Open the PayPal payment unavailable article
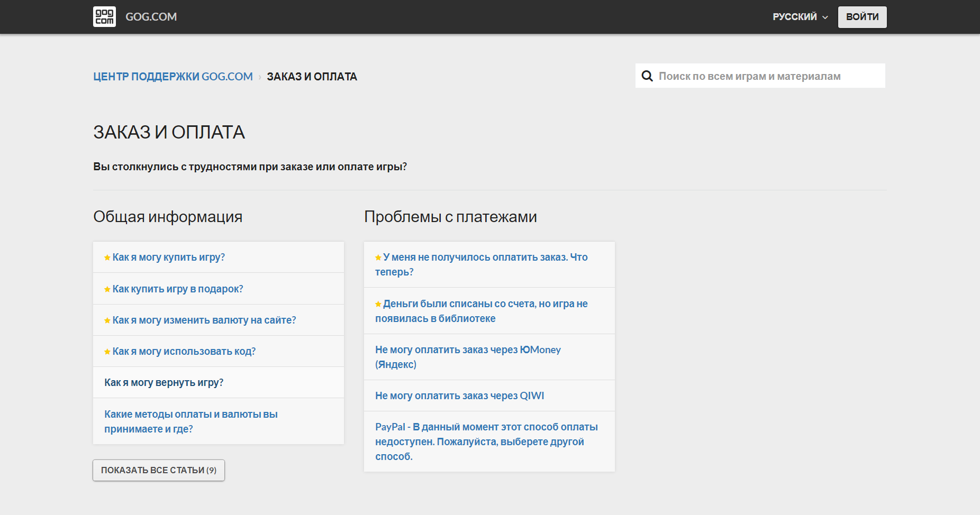The height and width of the screenshot is (515, 980). click(486, 442)
